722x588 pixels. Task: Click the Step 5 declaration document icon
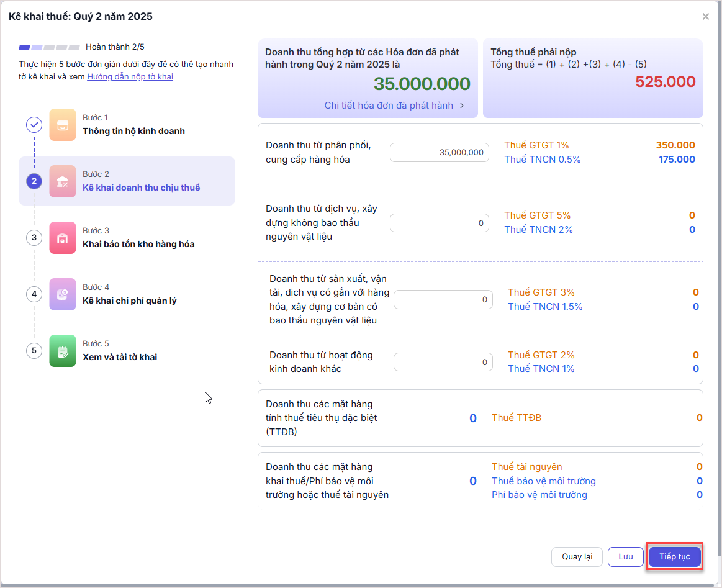click(x=62, y=351)
